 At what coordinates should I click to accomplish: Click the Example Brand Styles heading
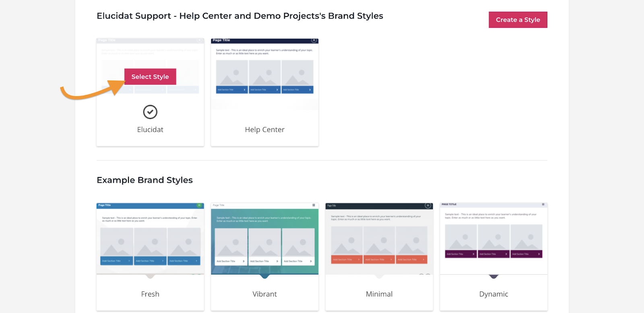[144, 180]
